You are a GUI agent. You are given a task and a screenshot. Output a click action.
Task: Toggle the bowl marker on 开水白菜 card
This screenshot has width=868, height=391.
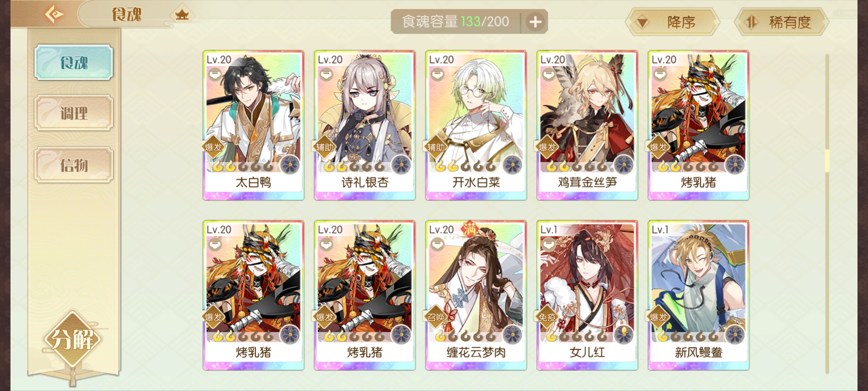(437, 75)
